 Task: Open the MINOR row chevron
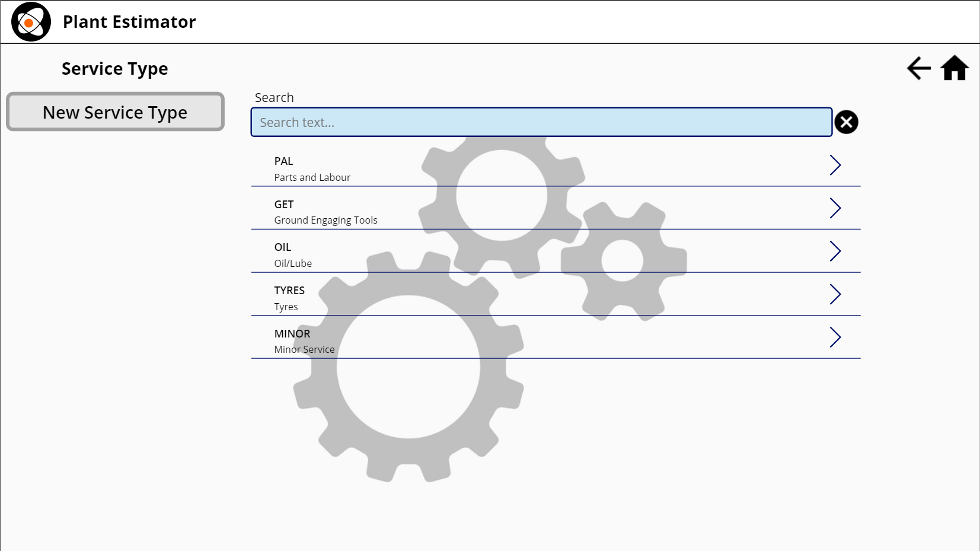coord(835,337)
